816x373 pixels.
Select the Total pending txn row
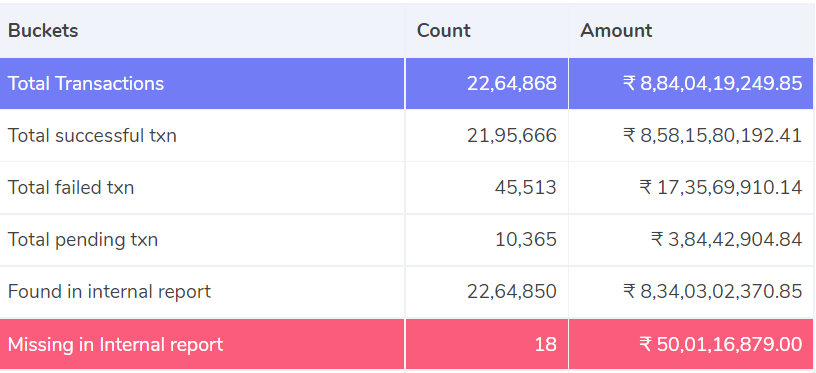[x=407, y=240]
